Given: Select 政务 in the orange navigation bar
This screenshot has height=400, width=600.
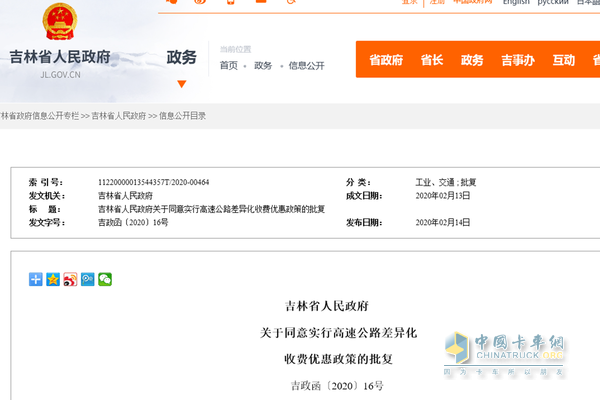Looking at the screenshot, I should pos(472,60).
